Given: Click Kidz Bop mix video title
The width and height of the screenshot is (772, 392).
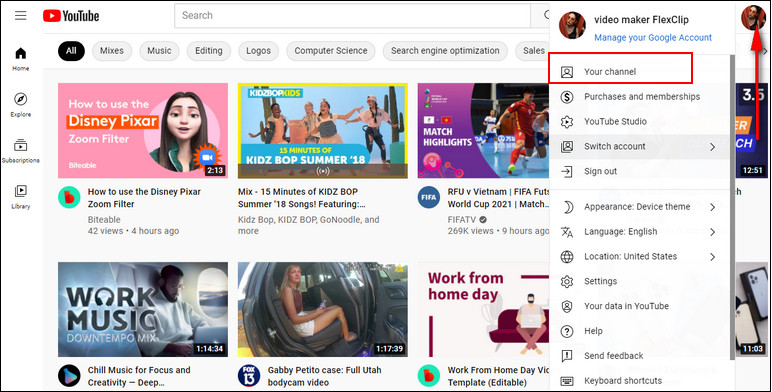Looking at the screenshot, I should [x=301, y=198].
